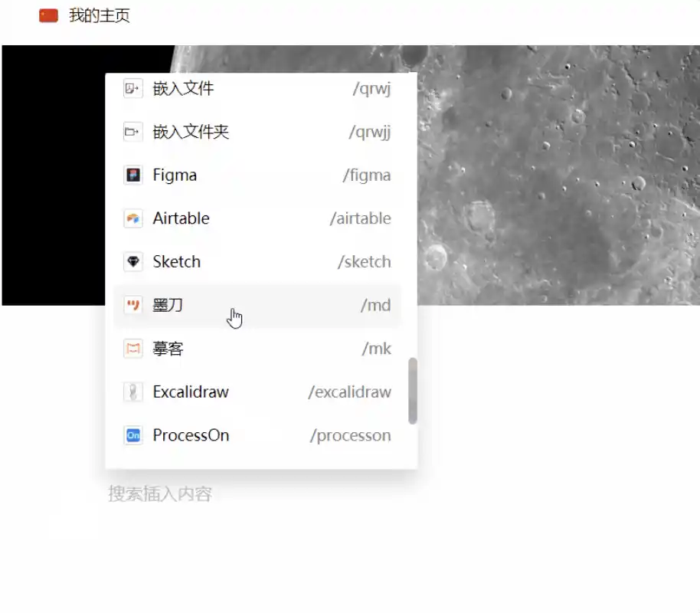The image size is (700, 613).
Task: Click the Excalidraw logo icon
Action: pyautogui.click(x=133, y=392)
